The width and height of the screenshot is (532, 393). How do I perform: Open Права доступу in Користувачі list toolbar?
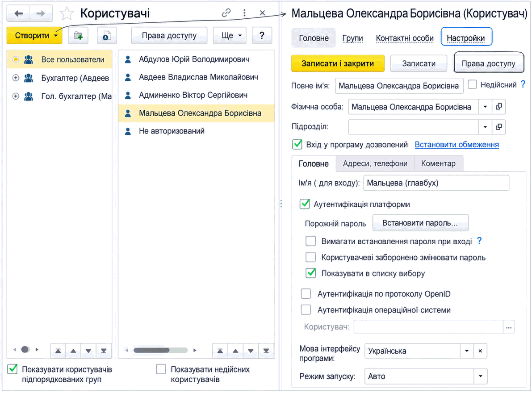point(169,36)
